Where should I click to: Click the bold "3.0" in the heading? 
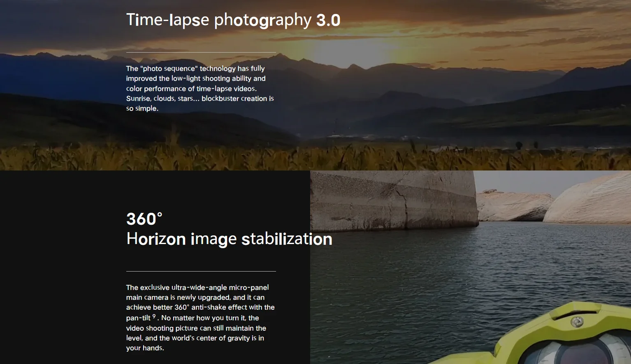(x=328, y=20)
